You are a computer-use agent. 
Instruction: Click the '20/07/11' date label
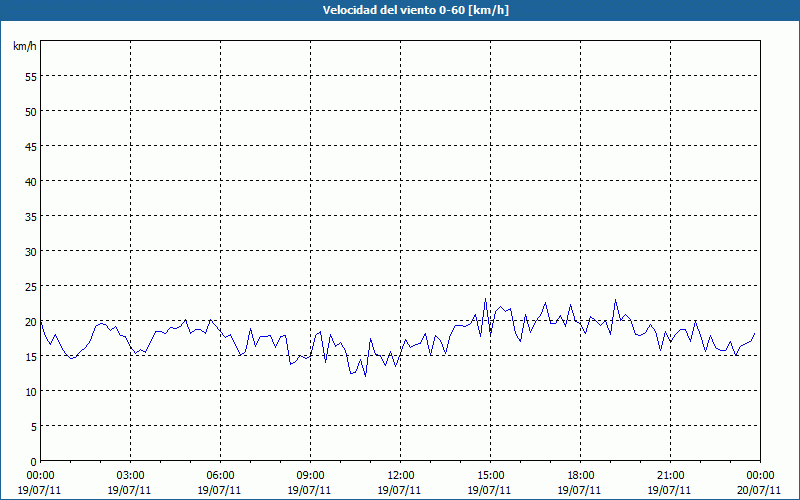coord(760,490)
